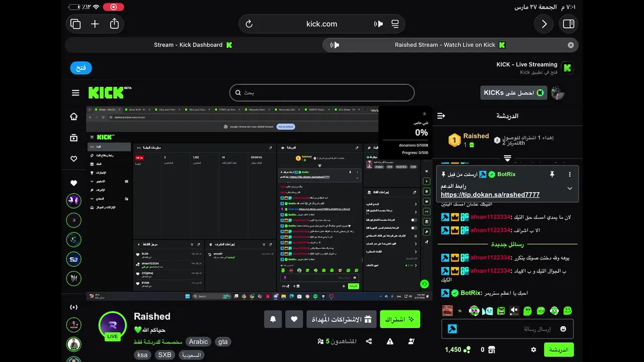Click the gta category tag
This screenshot has height=362, width=644.
click(223, 342)
